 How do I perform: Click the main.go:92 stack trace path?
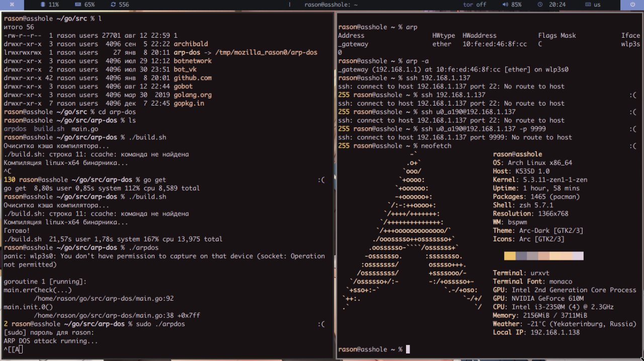pyautogui.click(x=104, y=298)
